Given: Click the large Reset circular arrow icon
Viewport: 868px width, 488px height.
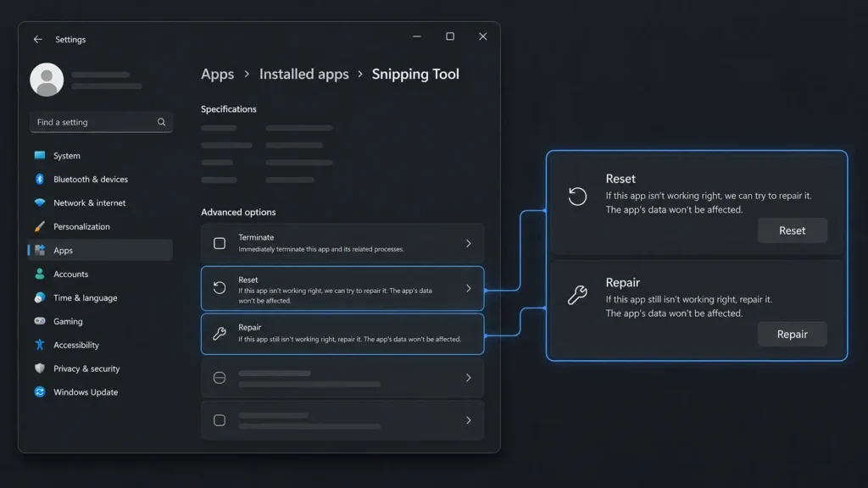Looking at the screenshot, I should click(577, 196).
